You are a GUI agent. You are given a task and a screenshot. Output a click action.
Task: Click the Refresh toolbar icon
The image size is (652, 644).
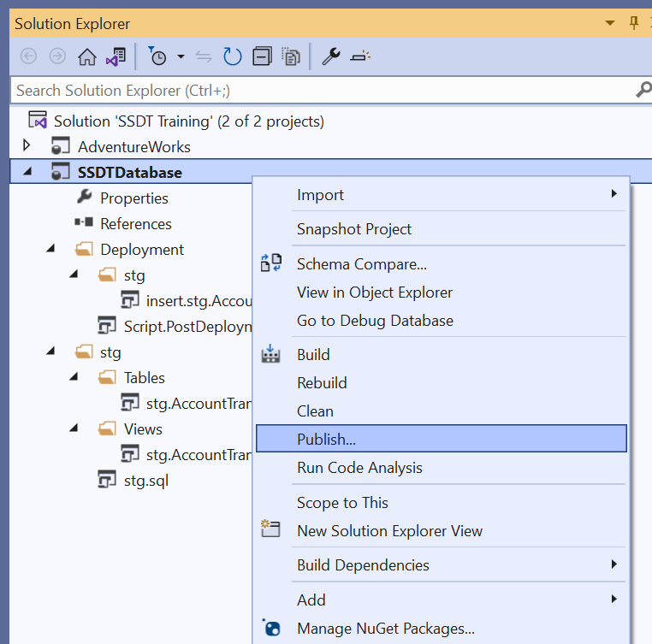(232, 57)
